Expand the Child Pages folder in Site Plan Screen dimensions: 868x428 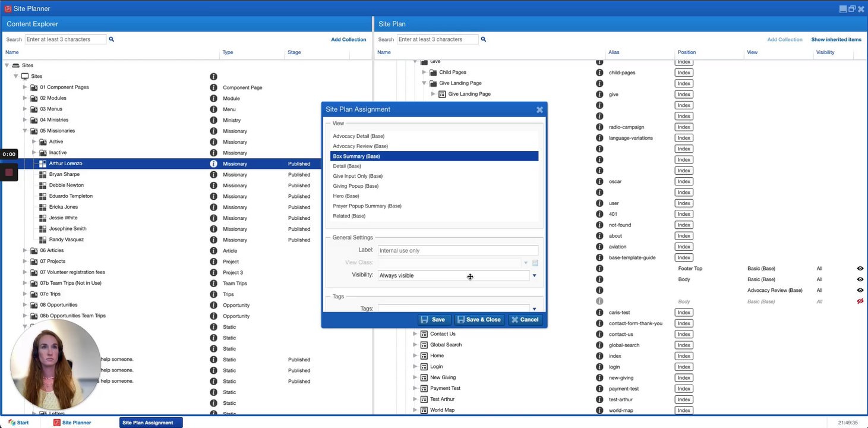pos(424,73)
